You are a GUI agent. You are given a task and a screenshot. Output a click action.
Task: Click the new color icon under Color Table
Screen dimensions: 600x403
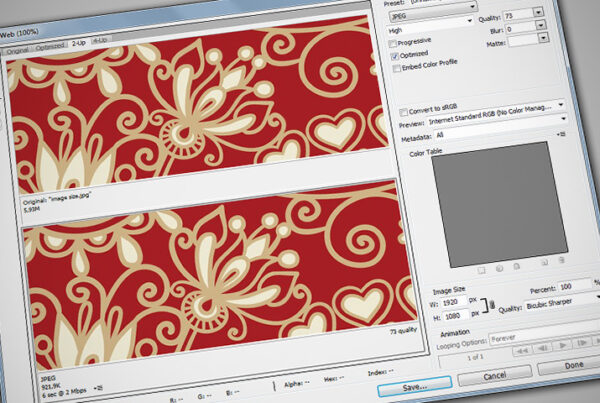[544, 262]
